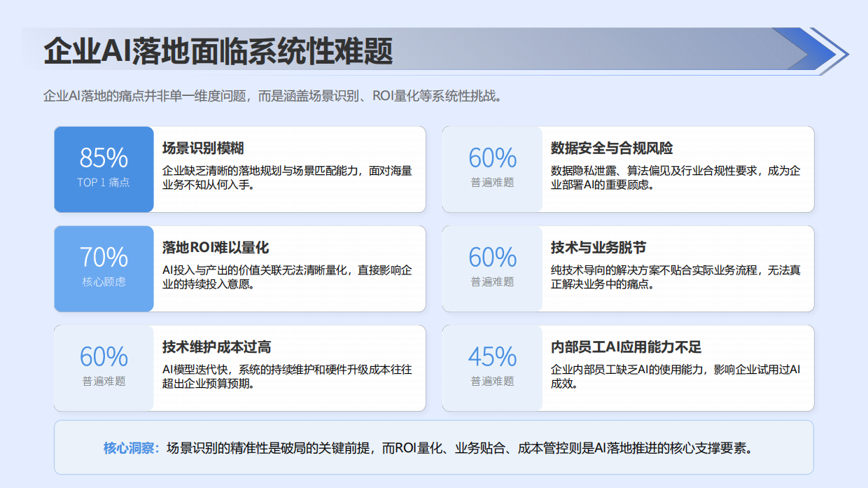Click the 核心洞察 label in bottom box

(x=132, y=448)
